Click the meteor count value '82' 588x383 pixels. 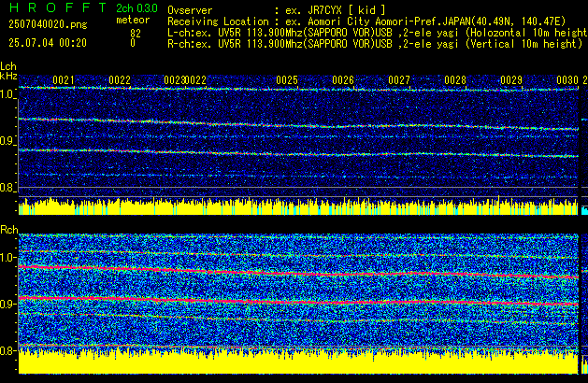[x=136, y=34]
